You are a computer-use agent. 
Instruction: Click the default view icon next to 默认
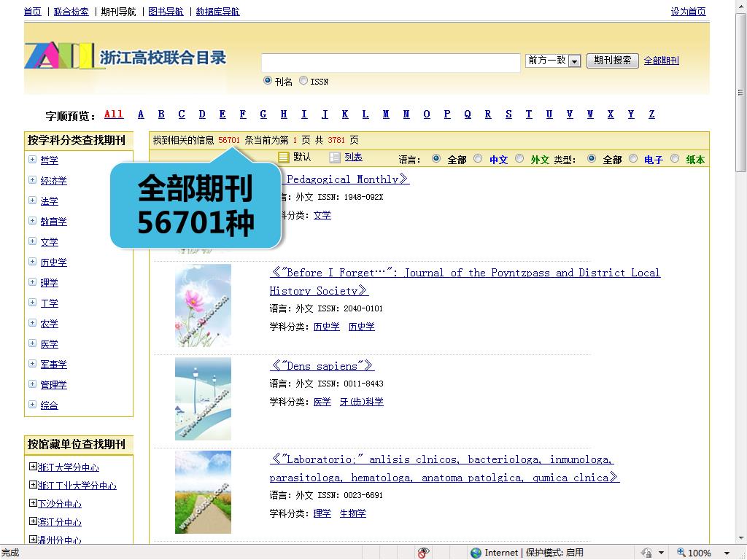tap(284, 157)
